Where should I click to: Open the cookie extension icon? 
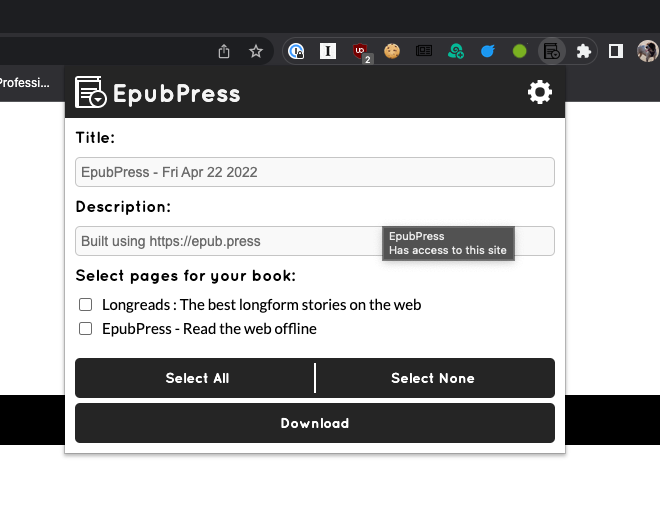[x=392, y=51]
